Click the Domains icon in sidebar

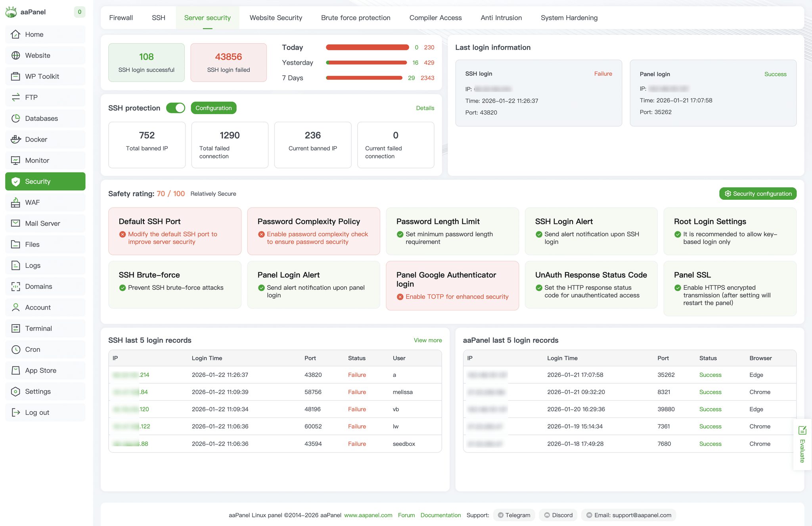(15, 287)
